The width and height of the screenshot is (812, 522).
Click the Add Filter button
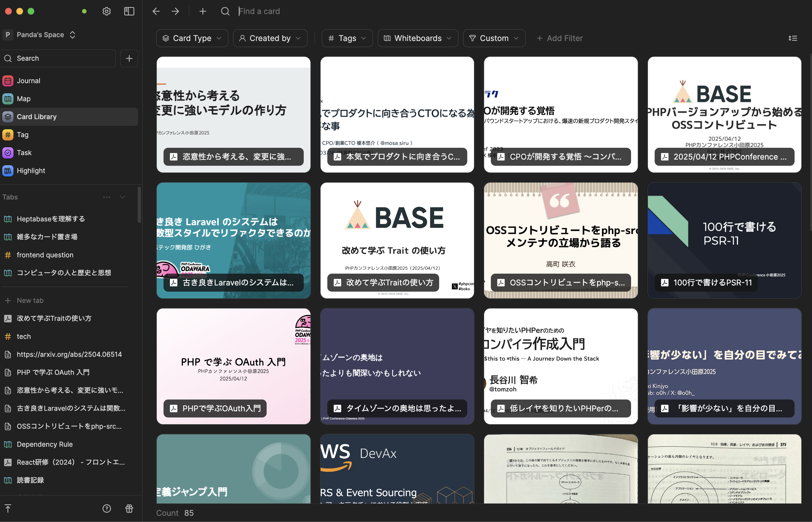pyautogui.click(x=559, y=38)
